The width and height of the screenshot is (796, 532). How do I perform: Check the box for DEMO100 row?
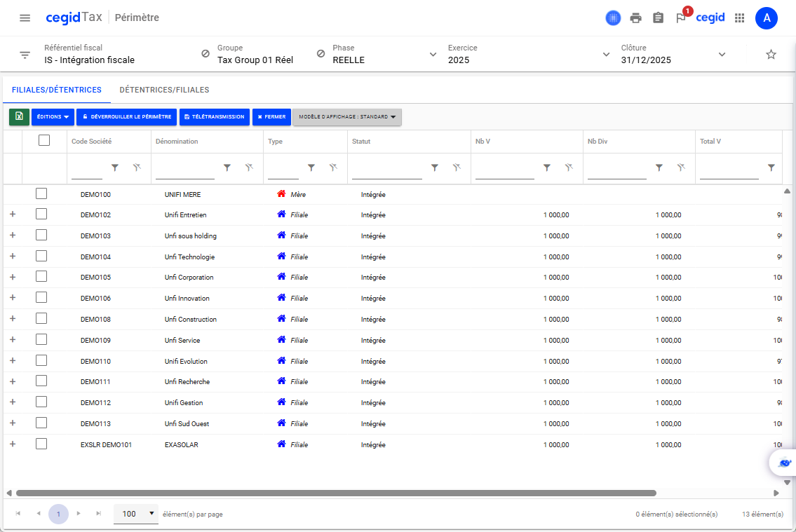pos(41,194)
